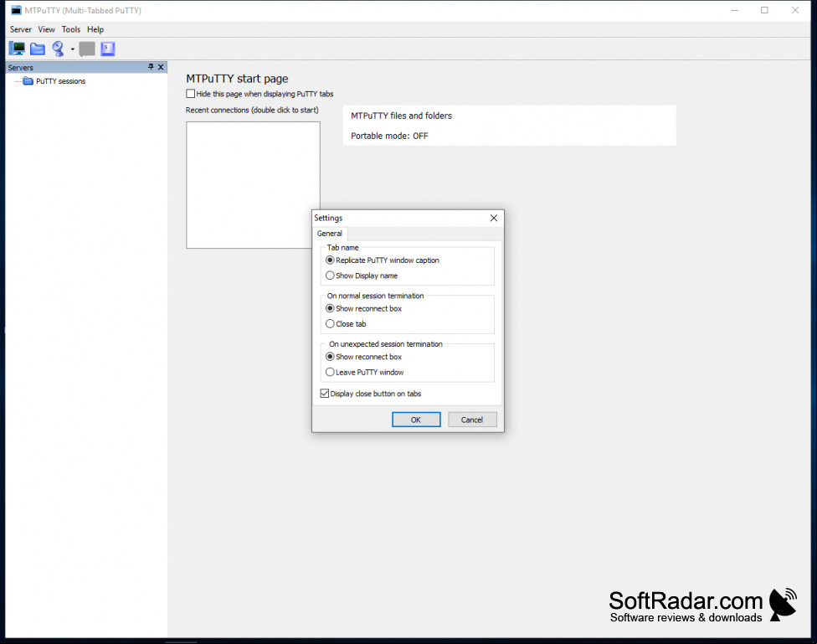Cancel the Settings dialog
The height and width of the screenshot is (644, 817).
(x=472, y=420)
